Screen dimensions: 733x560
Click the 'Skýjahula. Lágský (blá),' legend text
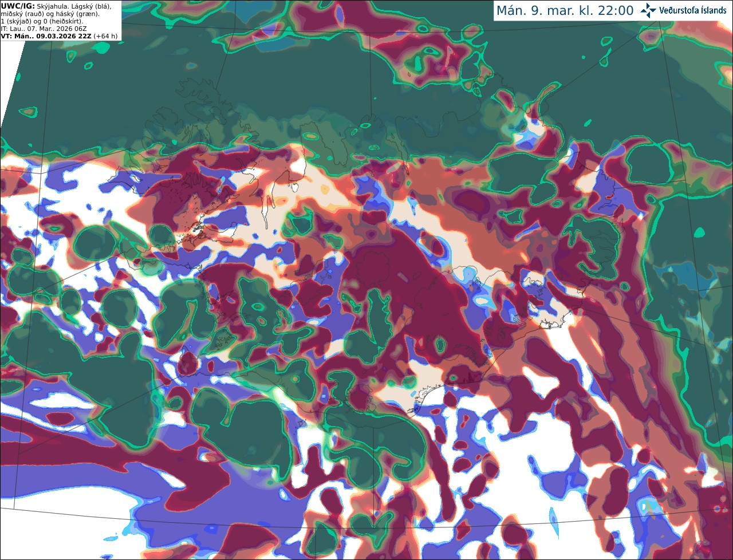(x=74, y=6)
